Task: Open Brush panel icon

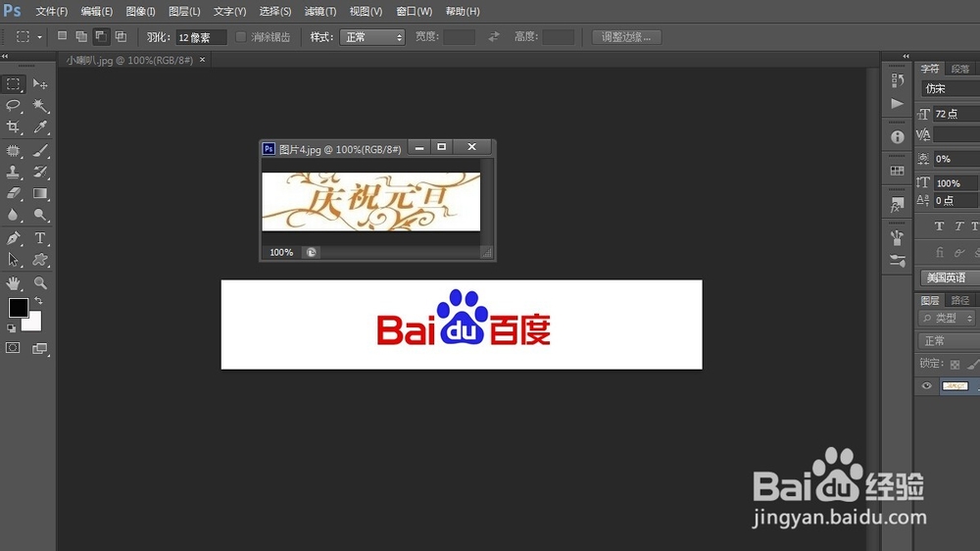Action: (x=898, y=261)
